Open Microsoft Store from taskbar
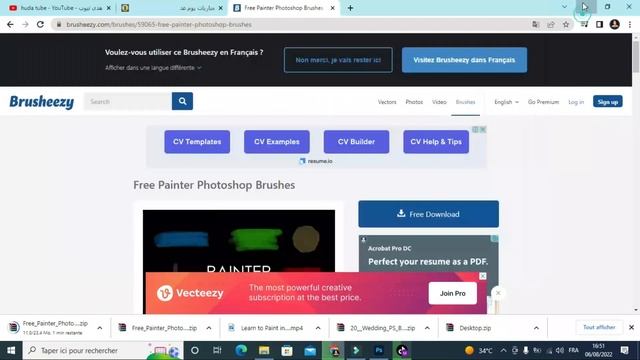The image size is (640, 360). point(287,350)
